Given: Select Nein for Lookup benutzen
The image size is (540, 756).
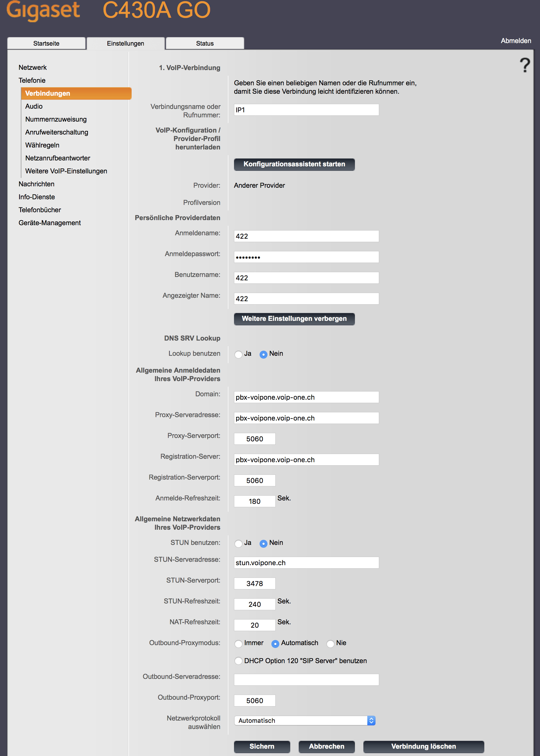Looking at the screenshot, I should (263, 354).
